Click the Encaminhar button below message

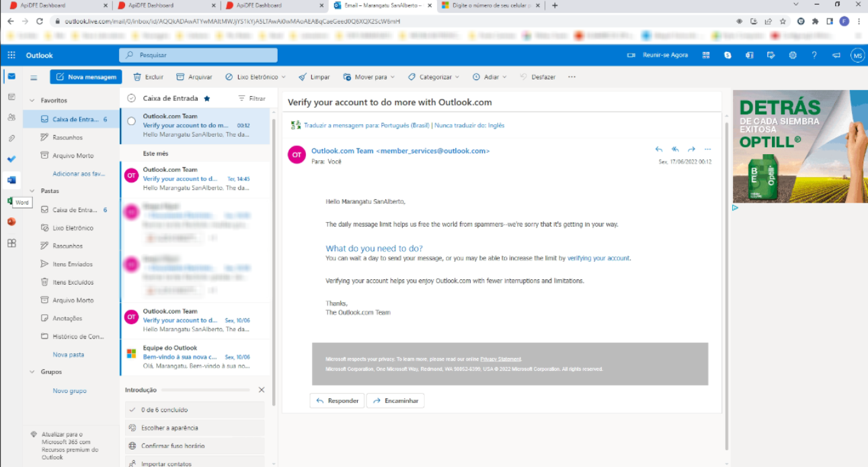395,400
